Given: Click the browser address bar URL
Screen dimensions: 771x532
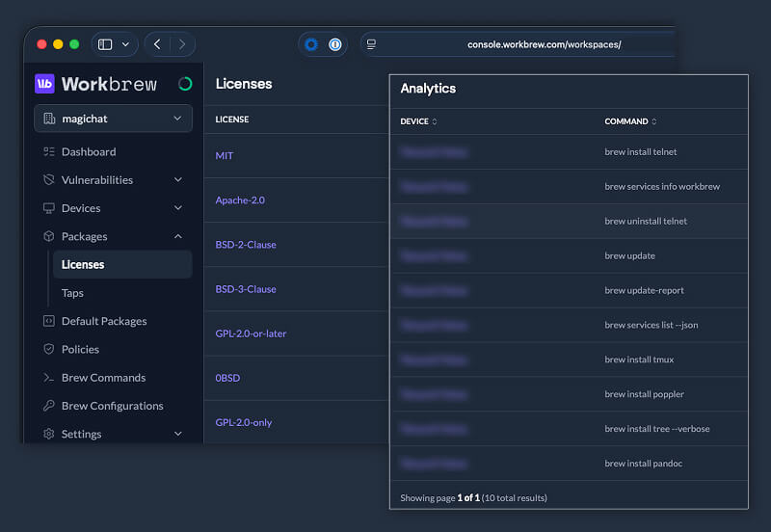Looking at the screenshot, I should pyautogui.click(x=544, y=44).
